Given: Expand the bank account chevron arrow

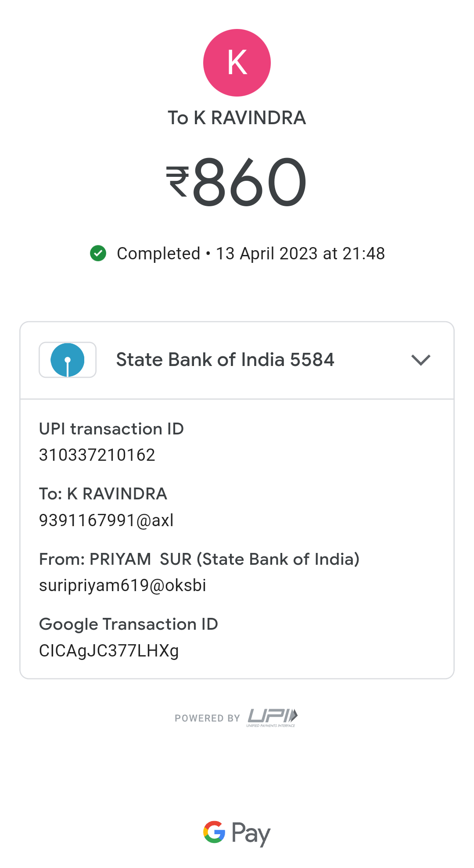Looking at the screenshot, I should tap(421, 360).
